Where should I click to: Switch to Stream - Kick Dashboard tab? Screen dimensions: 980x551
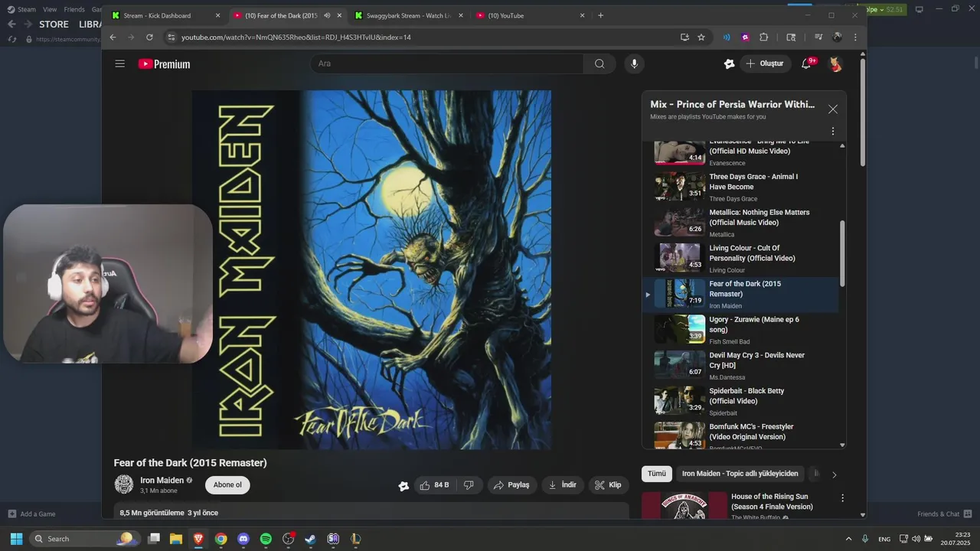[165, 15]
